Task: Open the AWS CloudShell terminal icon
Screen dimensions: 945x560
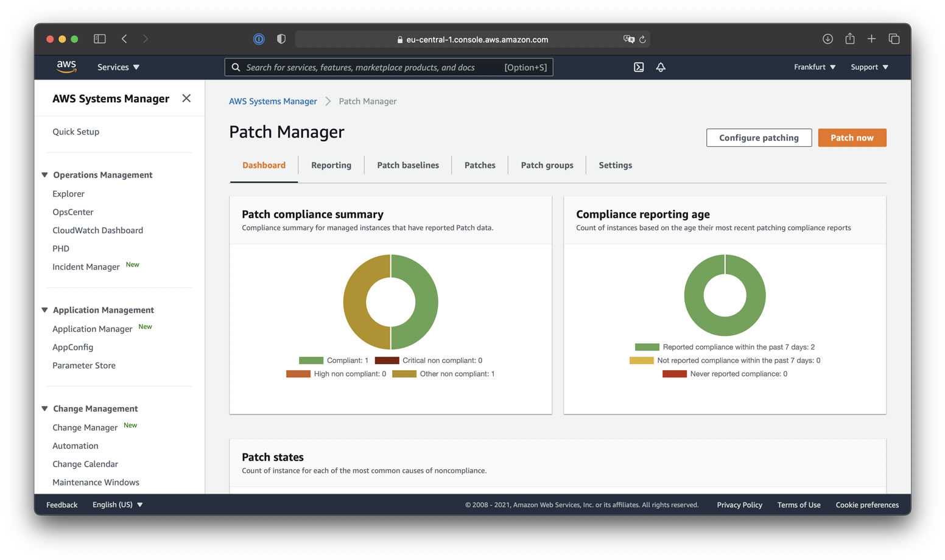Action: tap(638, 67)
